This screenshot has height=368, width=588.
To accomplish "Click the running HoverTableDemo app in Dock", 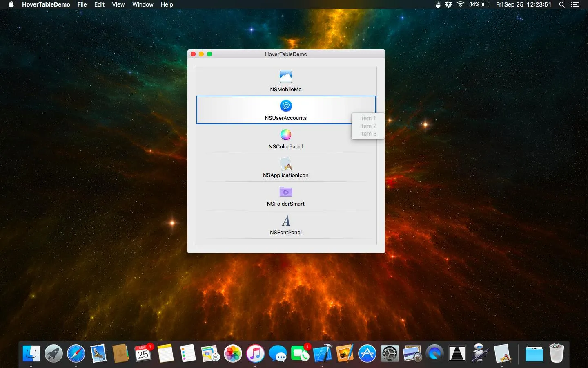I will click(x=502, y=354).
